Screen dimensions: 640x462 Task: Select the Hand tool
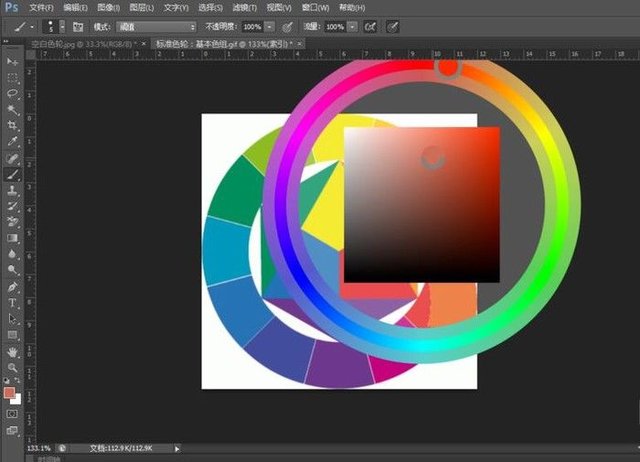pos(12,352)
